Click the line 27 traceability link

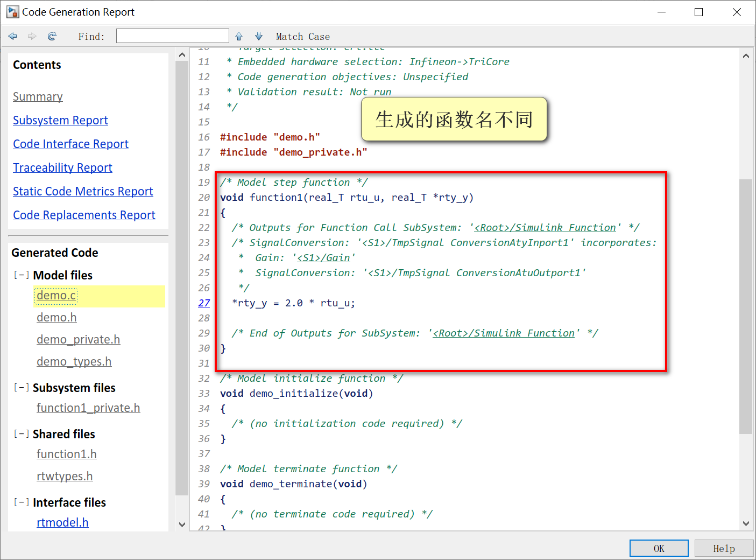(x=204, y=303)
